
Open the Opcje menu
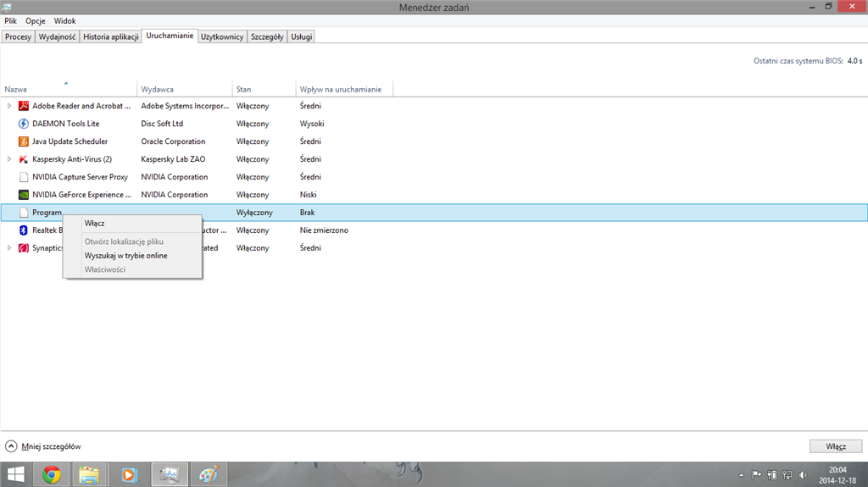pos(36,21)
